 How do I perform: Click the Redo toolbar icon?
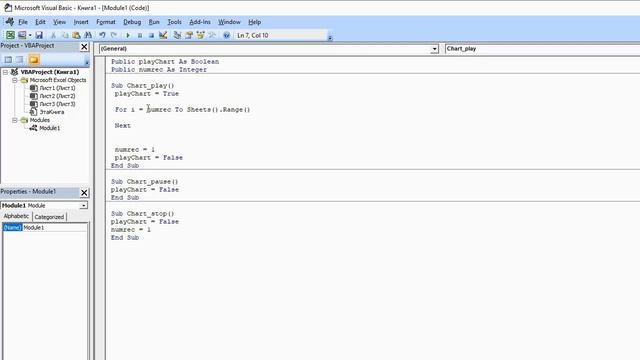(114, 36)
